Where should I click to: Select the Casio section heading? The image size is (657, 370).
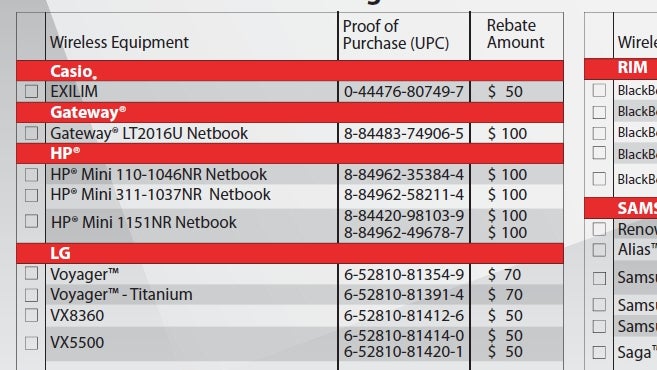point(74,71)
